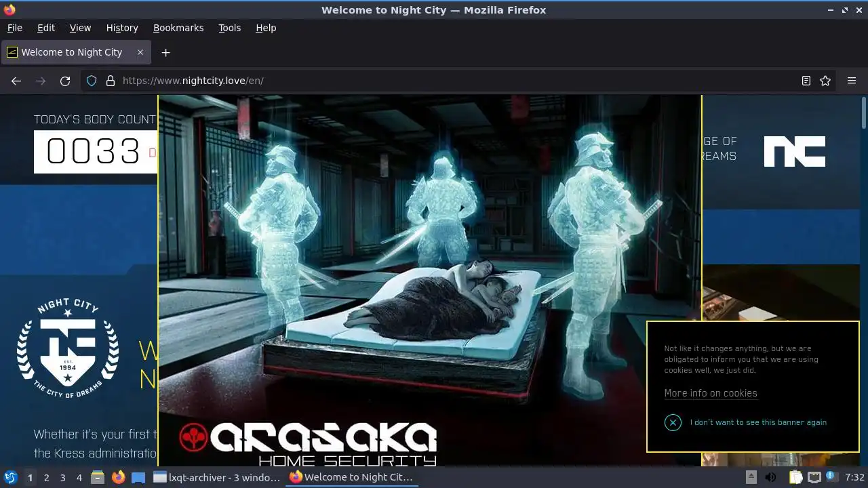Click the Arasaka Home Security ad image
This screenshot has width=868, height=488.
(430, 280)
